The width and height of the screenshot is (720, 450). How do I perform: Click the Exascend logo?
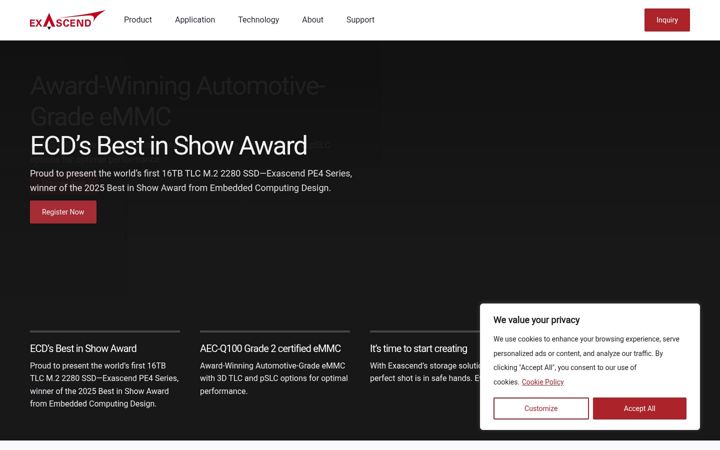(x=67, y=20)
